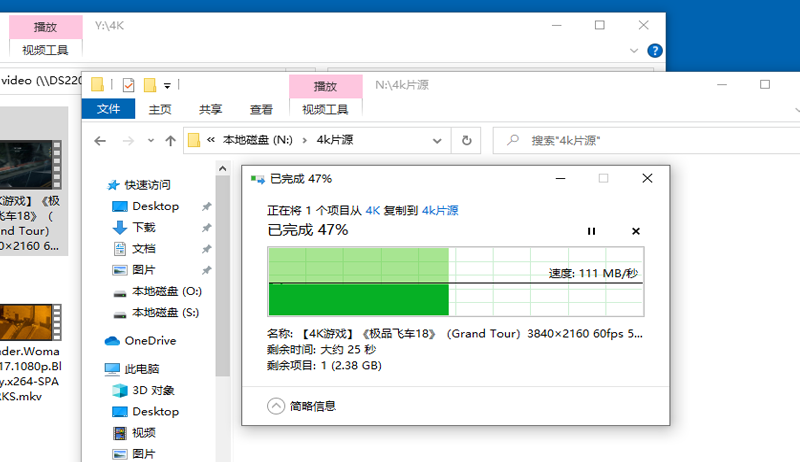Open 共享 ribbon tab
This screenshot has height=462, width=800.
tap(210, 109)
